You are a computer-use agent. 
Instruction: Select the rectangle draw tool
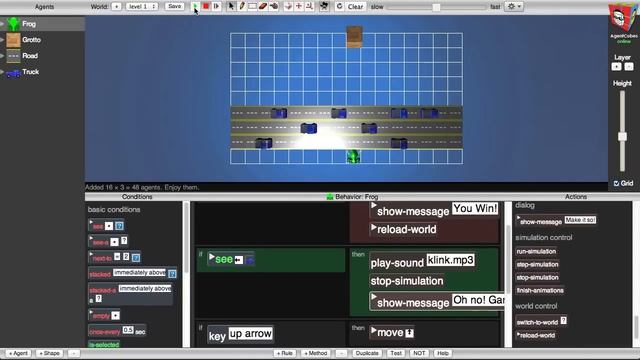(x=252, y=6)
